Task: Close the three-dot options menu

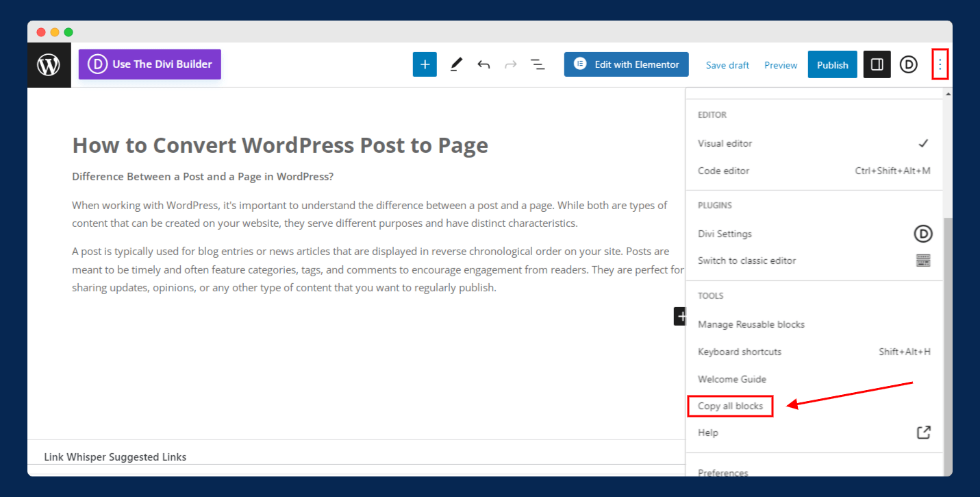Action: 940,64
